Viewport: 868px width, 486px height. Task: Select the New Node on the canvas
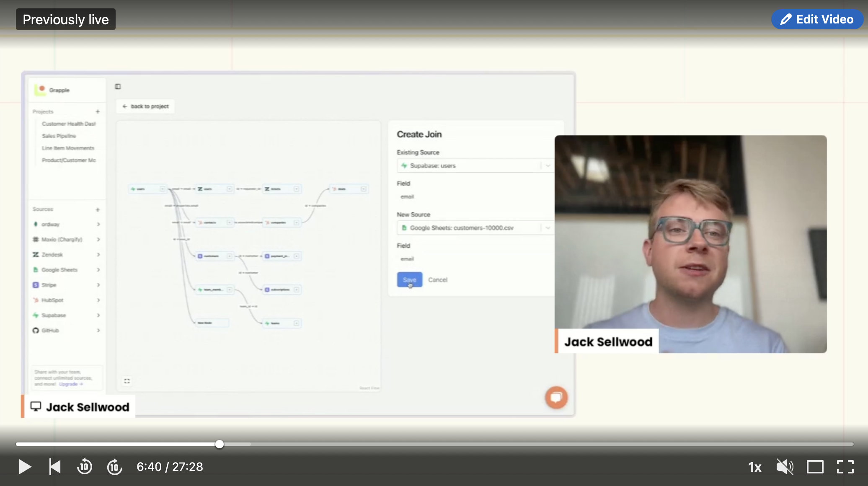tap(212, 323)
